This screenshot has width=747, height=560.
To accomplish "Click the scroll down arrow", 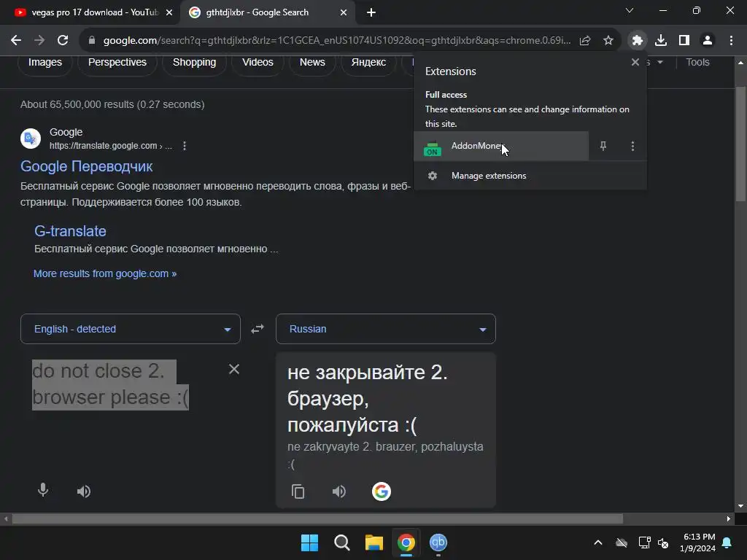I will (x=740, y=506).
